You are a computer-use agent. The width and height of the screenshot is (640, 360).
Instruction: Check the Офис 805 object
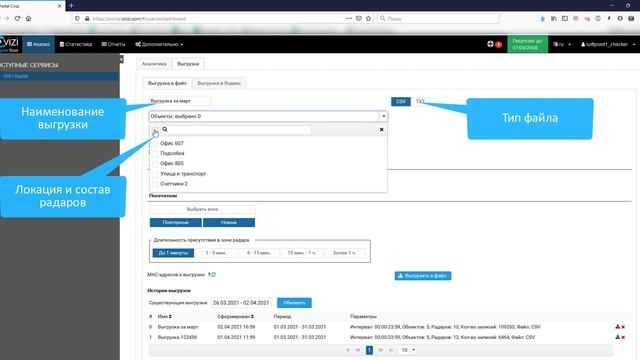pyautogui.click(x=155, y=164)
